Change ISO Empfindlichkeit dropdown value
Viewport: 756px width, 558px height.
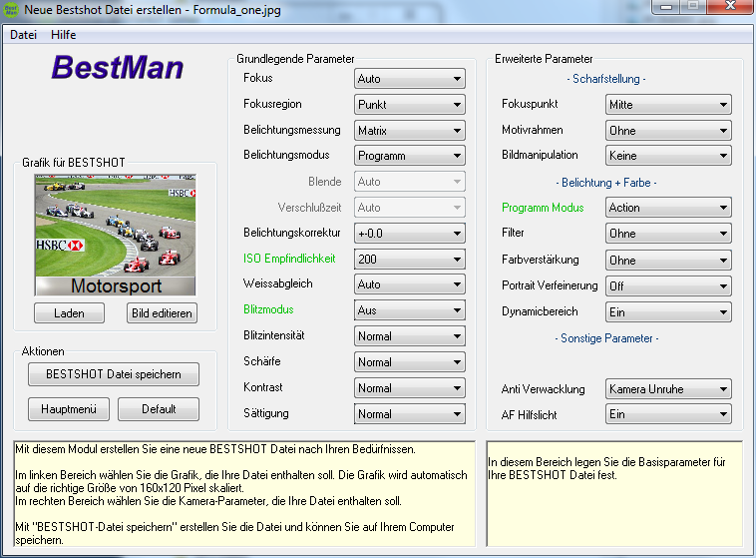[409, 259]
